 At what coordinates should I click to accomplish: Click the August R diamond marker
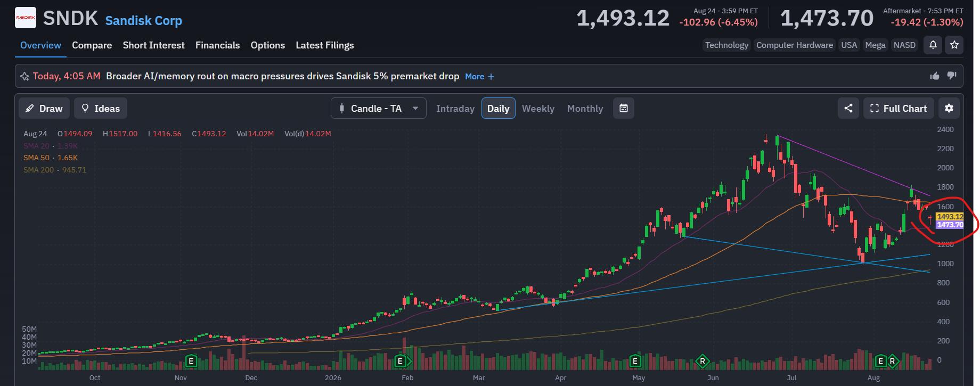click(892, 362)
